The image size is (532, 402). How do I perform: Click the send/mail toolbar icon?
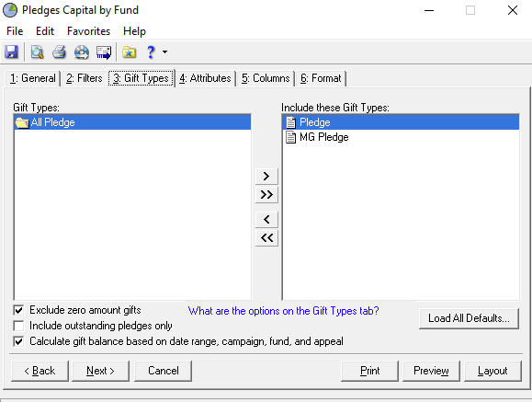104,52
